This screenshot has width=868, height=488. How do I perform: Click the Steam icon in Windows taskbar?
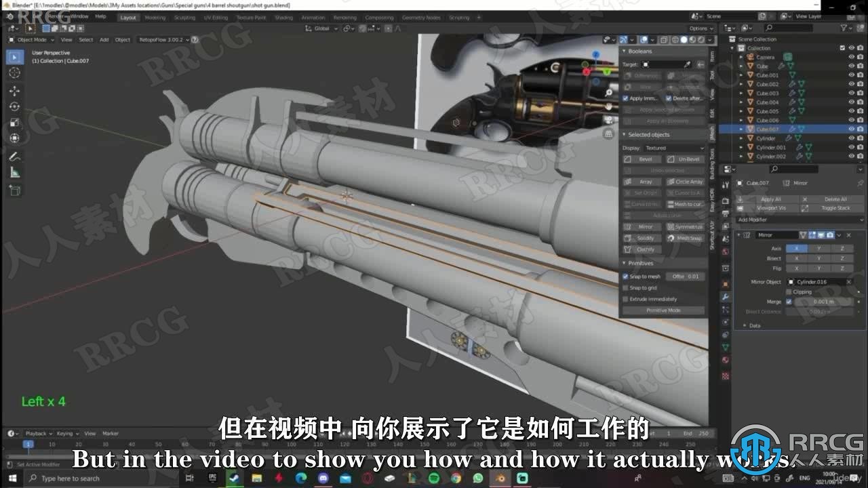pyautogui.click(x=234, y=478)
